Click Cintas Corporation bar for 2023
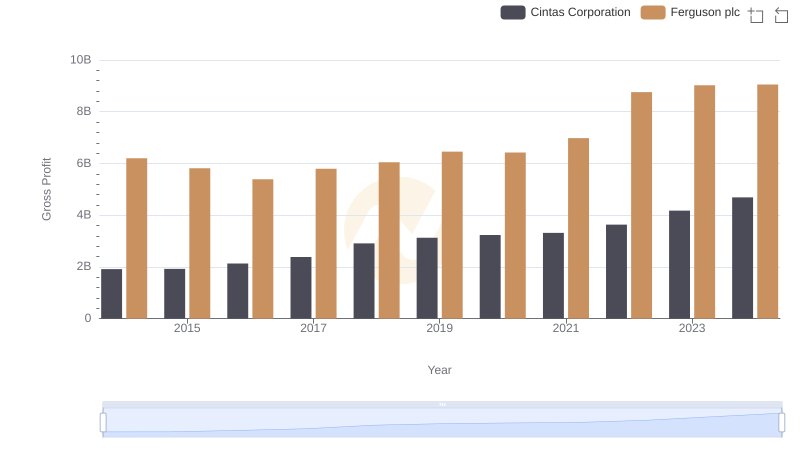 tap(680, 265)
